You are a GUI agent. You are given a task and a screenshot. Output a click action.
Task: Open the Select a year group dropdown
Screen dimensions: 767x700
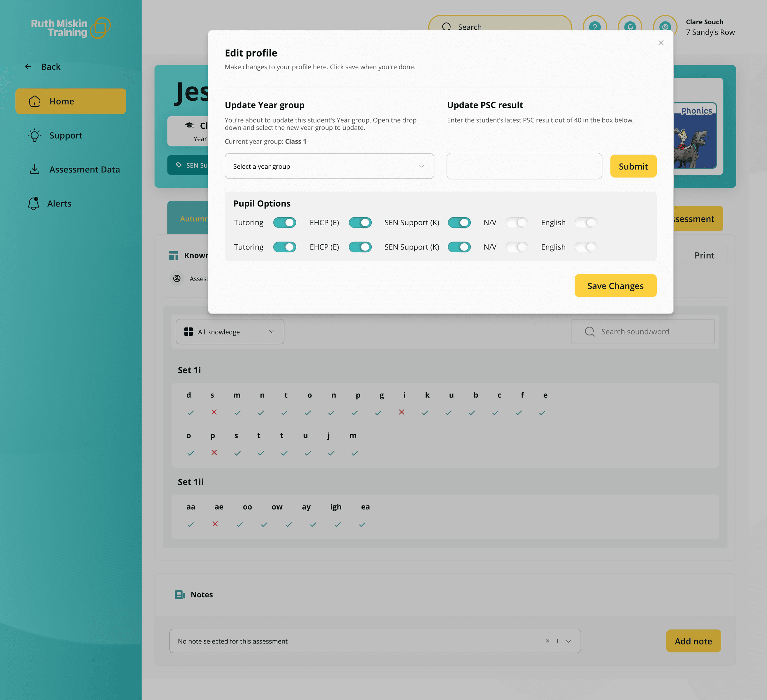(329, 166)
